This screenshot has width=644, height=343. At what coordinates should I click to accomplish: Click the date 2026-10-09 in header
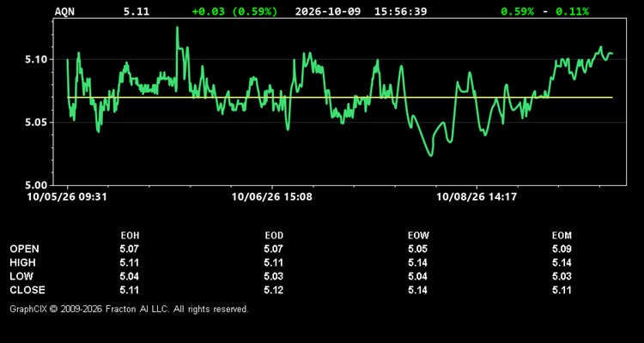pyautogui.click(x=328, y=11)
